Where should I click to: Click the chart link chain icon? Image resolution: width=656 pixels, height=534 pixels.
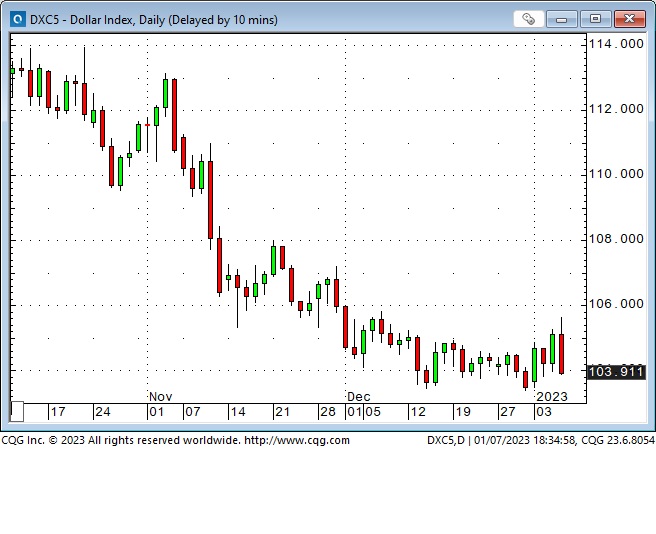[528, 19]
